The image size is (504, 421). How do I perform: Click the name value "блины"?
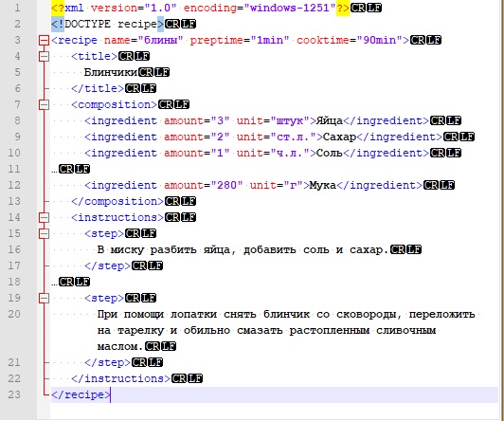tap(160, 40)
